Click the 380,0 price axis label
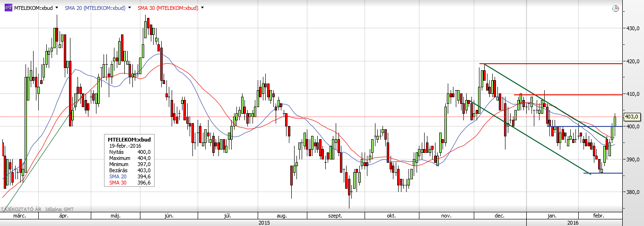Screen dimensions: 644x226 tap(633, 193)
